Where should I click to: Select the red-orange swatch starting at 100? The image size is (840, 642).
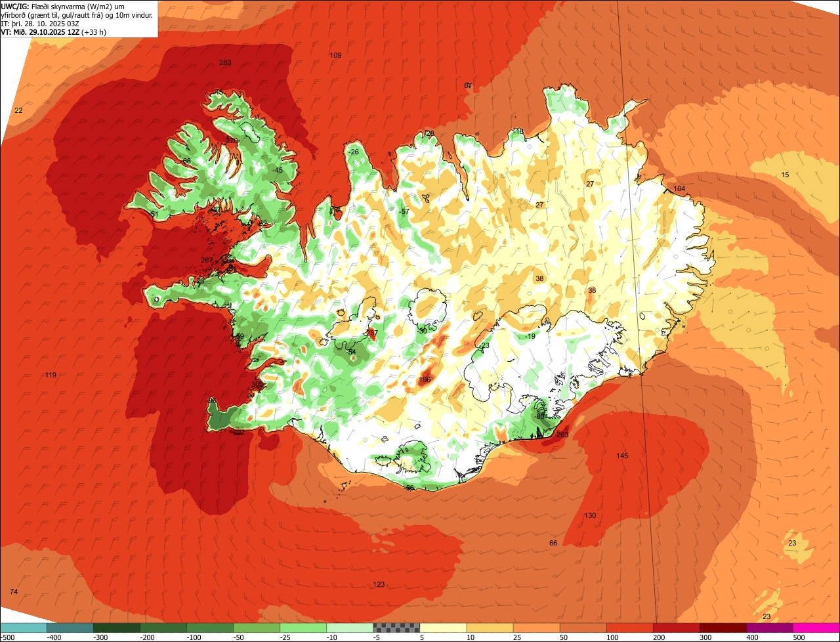point(629,628)
